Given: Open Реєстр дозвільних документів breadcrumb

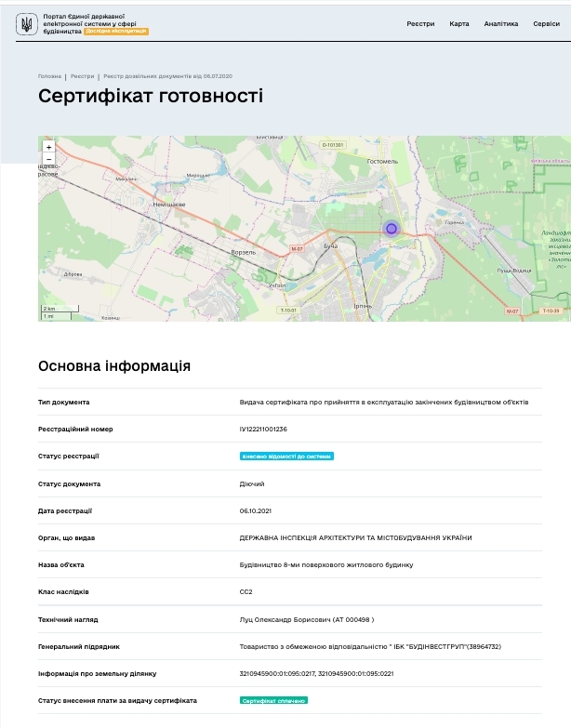Looking at the screenshot, I should click(x=167, y=76).
